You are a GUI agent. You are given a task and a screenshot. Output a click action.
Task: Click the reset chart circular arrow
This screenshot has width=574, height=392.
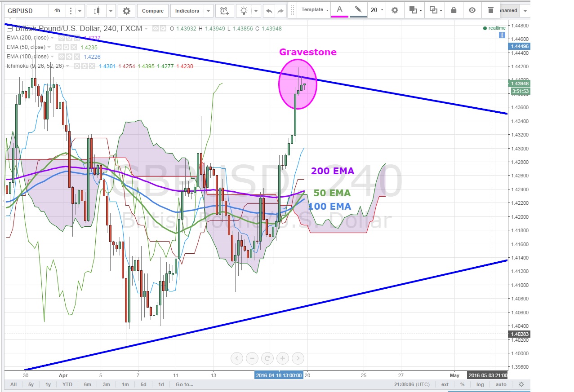tap(267, 358)
